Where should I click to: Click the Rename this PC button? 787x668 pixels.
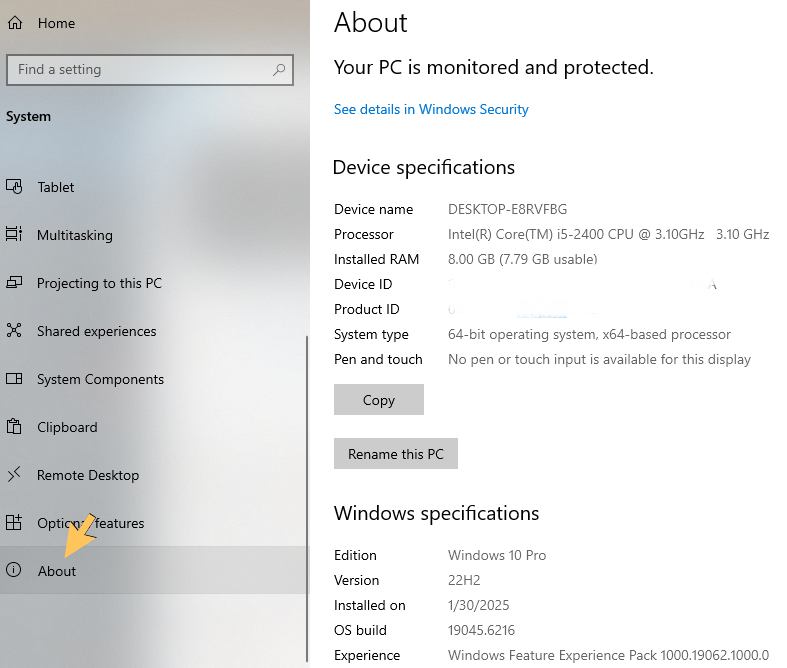(396, 454)
